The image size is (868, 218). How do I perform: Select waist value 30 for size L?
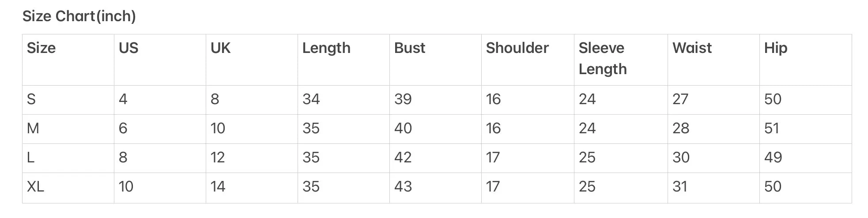point(681,158)
